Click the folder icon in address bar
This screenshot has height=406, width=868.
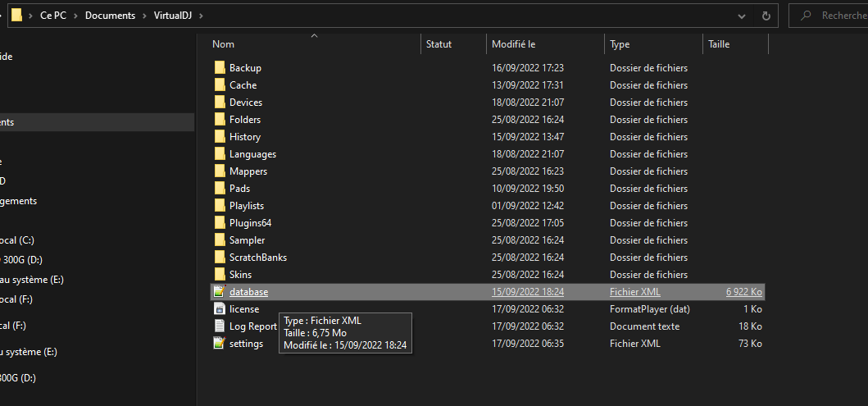17,15
